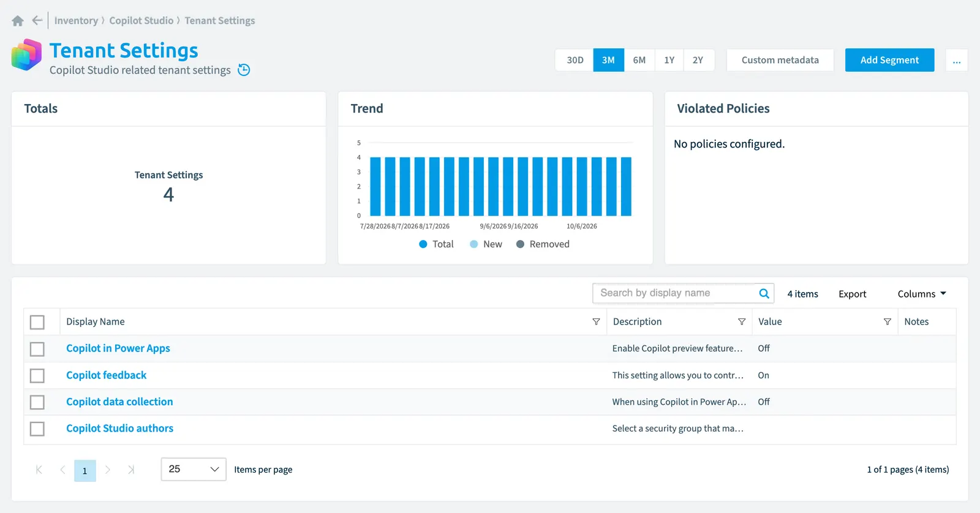This screenshot has height=513, width=980.
Task: Click the Add Segment button
Action: pyautogui.click(x=889, y=60)
